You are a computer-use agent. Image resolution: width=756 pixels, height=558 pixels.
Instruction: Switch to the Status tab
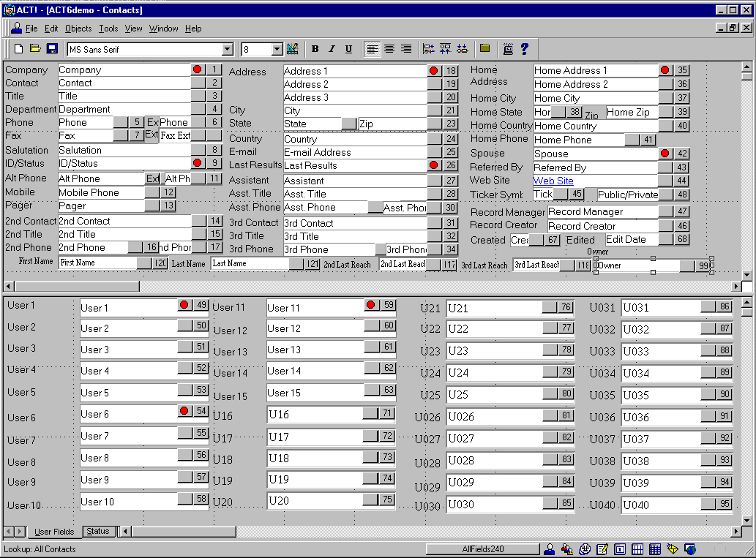point(98,531)
